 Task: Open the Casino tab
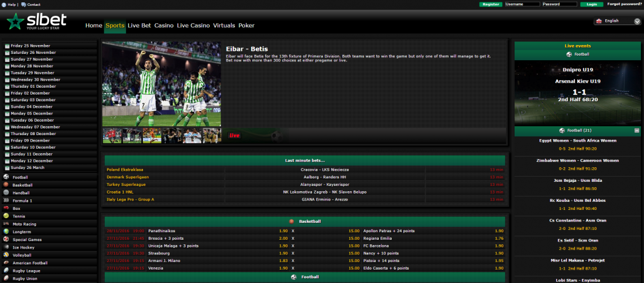pos(164,25)
